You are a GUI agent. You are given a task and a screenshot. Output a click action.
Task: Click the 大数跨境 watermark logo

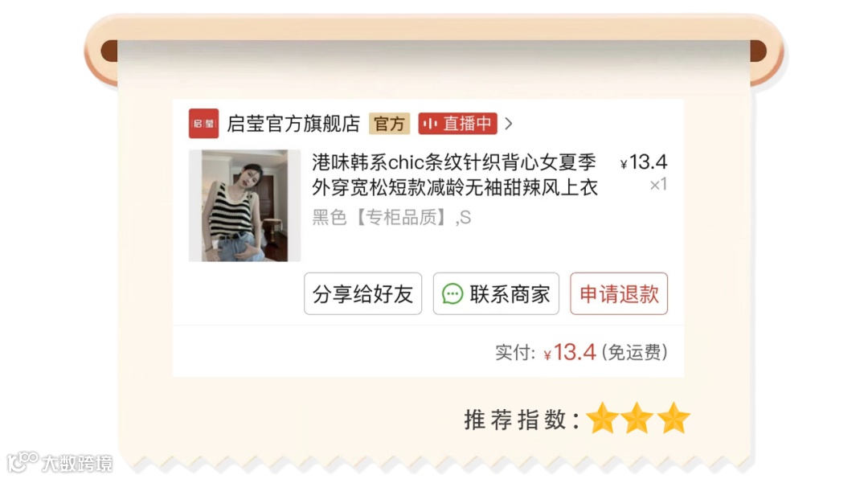pyautogui.click(x=59, y=462)
